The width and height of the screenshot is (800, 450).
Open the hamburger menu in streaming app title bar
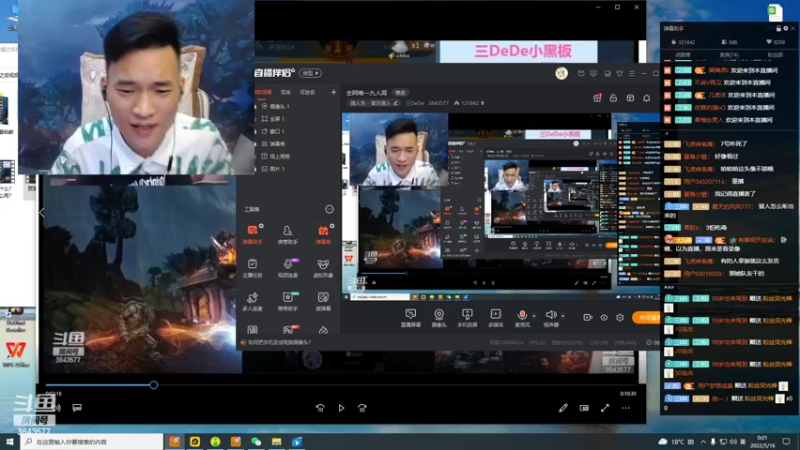[x=632, y=73]
